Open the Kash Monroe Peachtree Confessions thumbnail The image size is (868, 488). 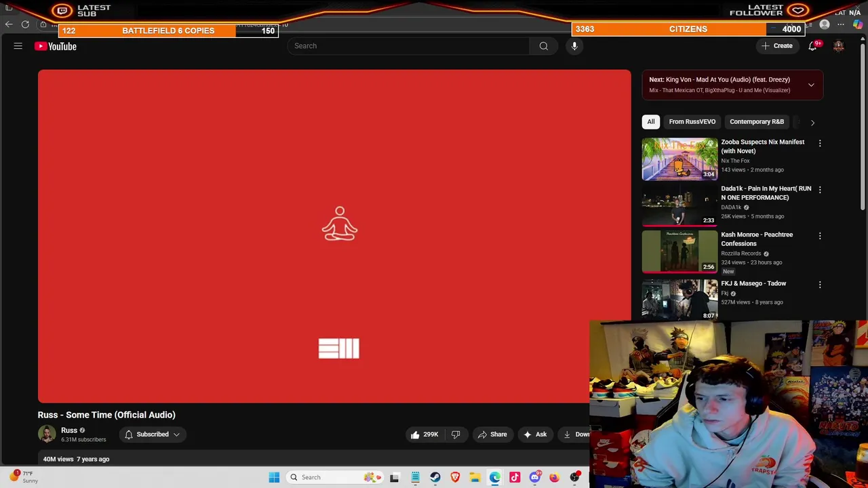point(679,251)
